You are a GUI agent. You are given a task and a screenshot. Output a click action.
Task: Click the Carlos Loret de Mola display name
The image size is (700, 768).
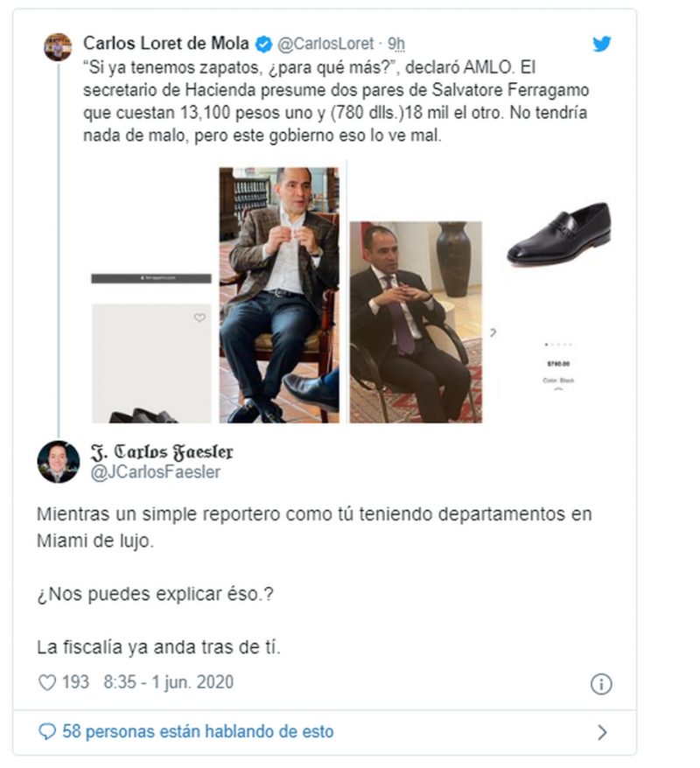click(166, 43)
